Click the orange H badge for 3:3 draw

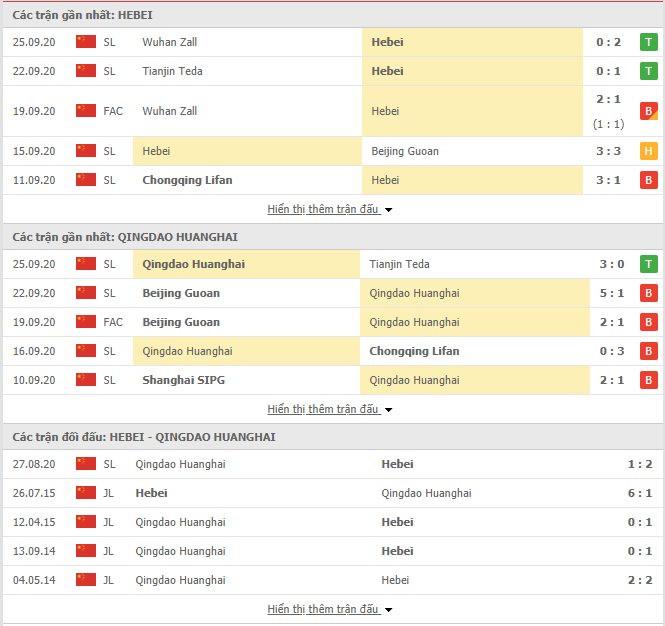click(x=648, y=151)
